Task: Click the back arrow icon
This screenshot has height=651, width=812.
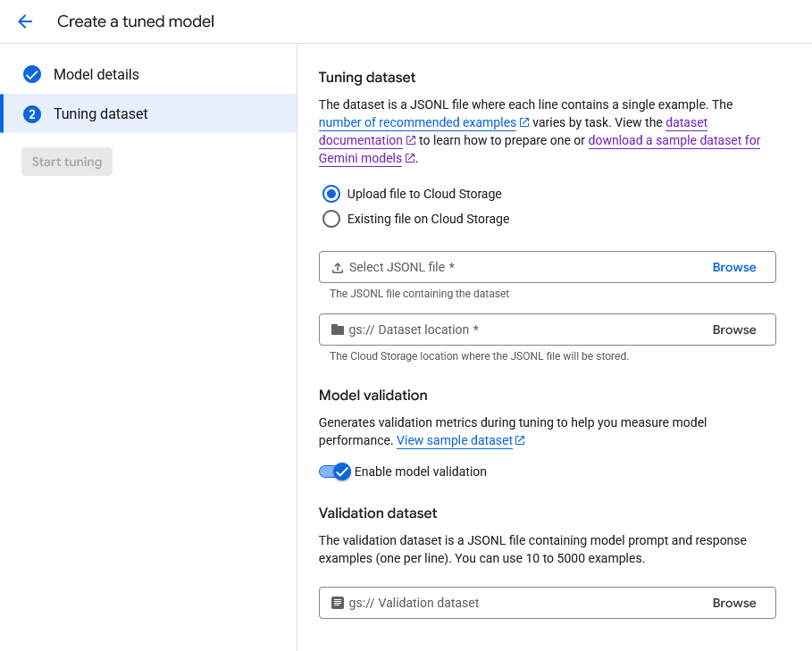Action: 25,21
